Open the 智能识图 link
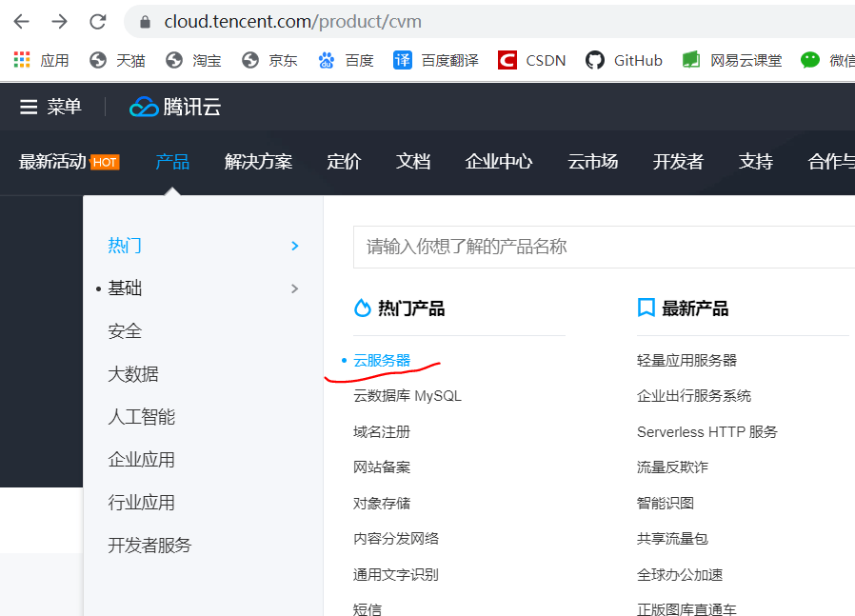855x616 pixels. point(666,503)
